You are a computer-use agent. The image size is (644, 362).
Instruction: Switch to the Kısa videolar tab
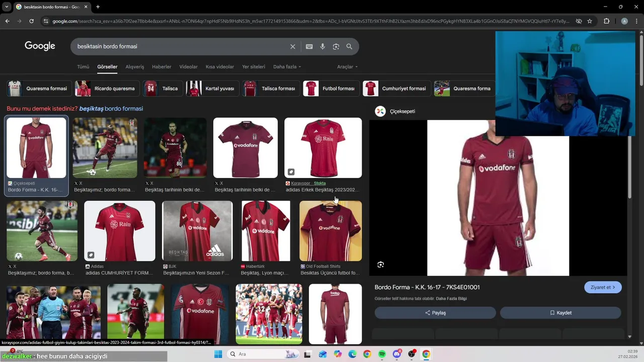220,67
